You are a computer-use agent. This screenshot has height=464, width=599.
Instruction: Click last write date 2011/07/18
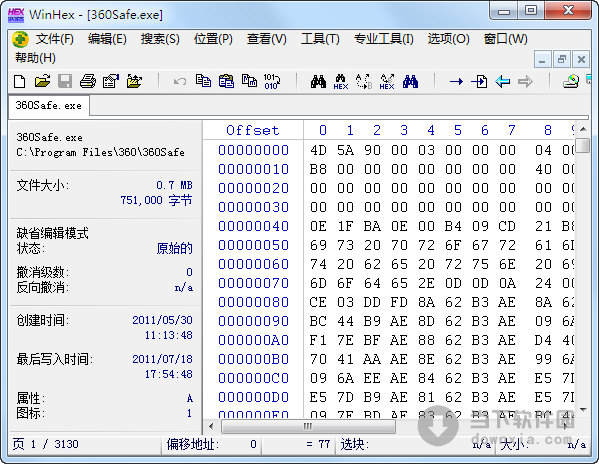(162, 359)
